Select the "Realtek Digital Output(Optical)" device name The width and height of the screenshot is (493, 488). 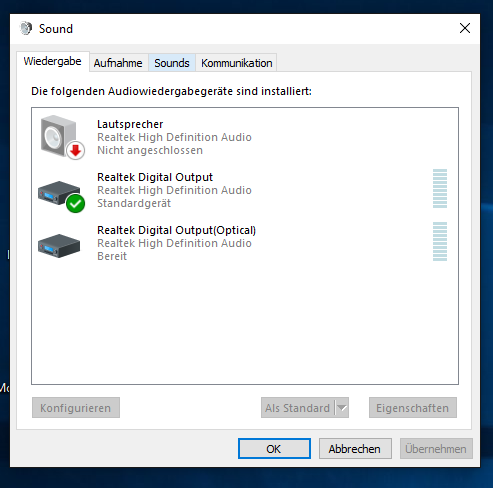coord(176,230)
